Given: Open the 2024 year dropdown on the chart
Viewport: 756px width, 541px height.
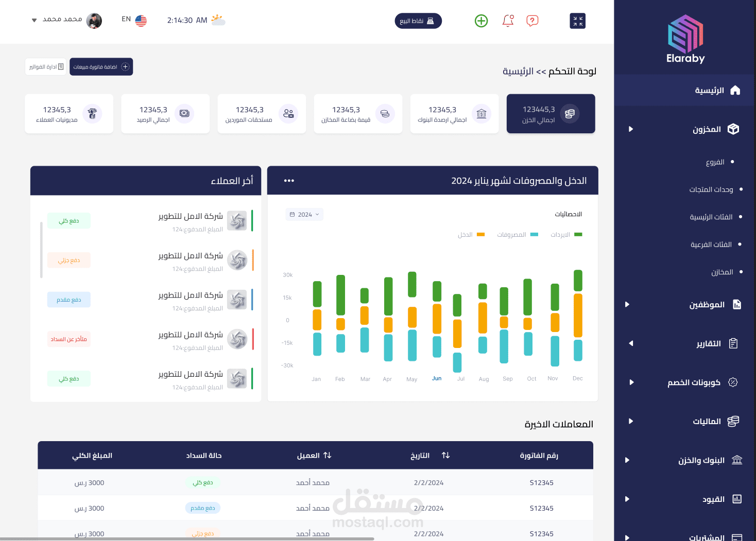Looking at the screenshot, I should (x=304, y=214).
